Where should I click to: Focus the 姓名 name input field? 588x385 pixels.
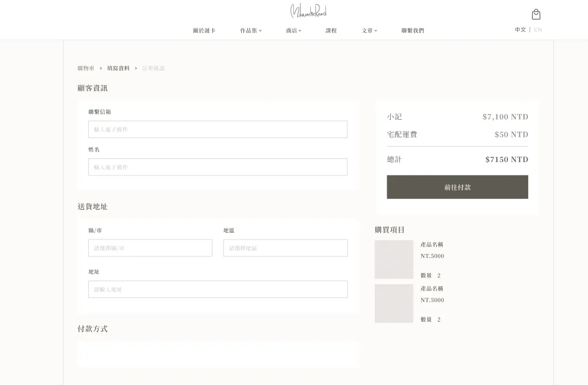click(x=217, y=167)
